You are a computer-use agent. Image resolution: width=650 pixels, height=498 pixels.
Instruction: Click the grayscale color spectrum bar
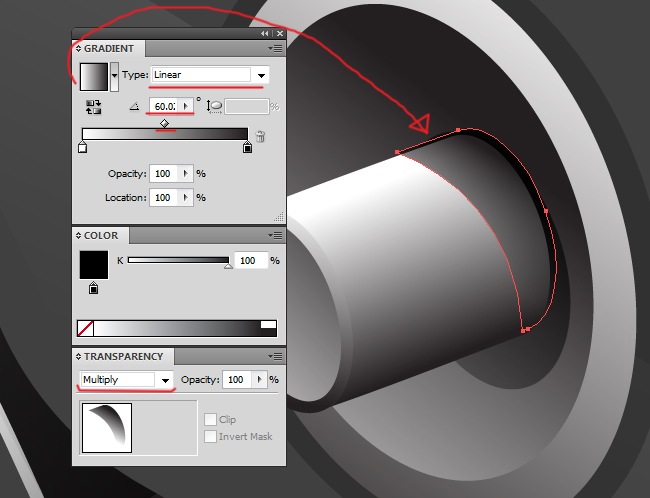tap(177, 328)
